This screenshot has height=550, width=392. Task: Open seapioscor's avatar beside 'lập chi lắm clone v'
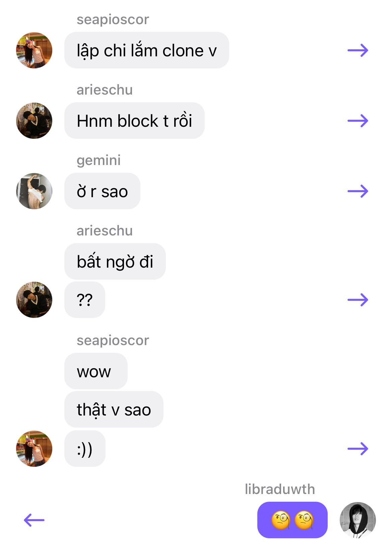click(34, 50)
